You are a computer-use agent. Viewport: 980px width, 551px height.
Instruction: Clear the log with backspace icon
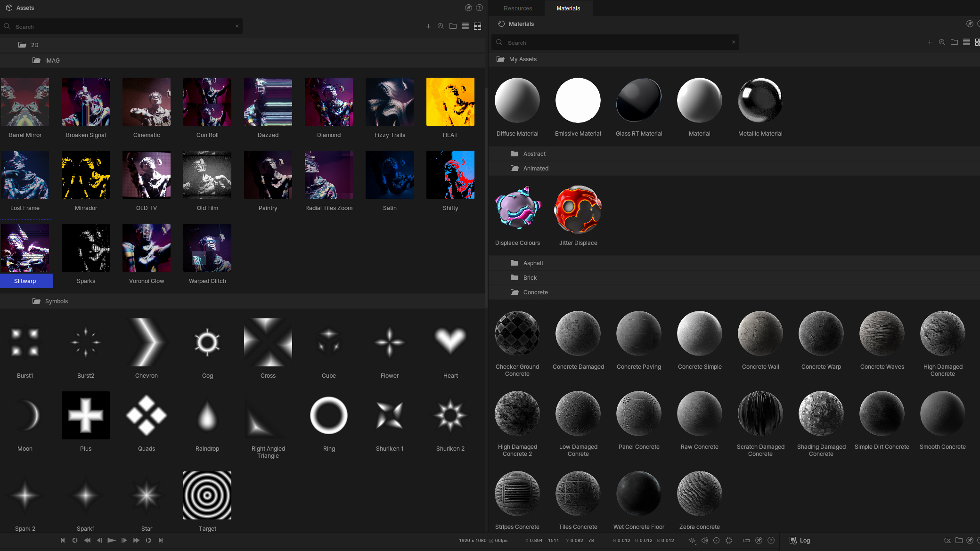click(947, 540)
